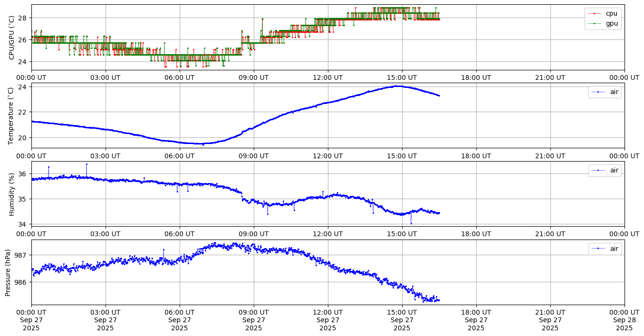Click '12:00 UT Sep 27 2025' under Pressure plot
Viewport: 644px width, 336px height.
pyautogui.click(x=328, y=320)
